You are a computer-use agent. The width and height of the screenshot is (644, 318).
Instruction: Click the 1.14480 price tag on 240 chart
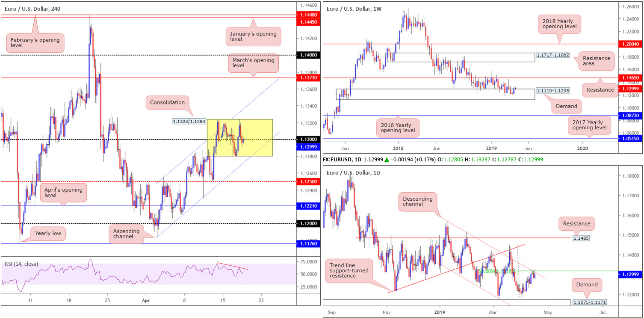point(308,15)
